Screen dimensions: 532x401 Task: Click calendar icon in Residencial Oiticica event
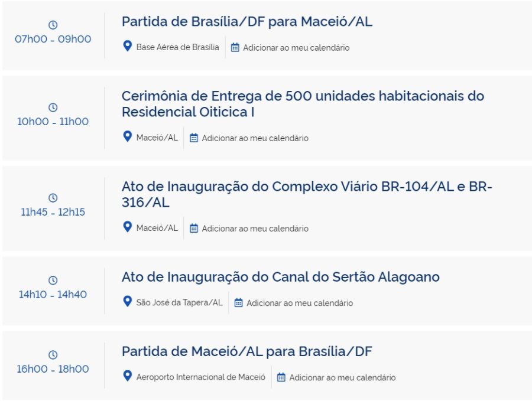click(x=194, y=138)
